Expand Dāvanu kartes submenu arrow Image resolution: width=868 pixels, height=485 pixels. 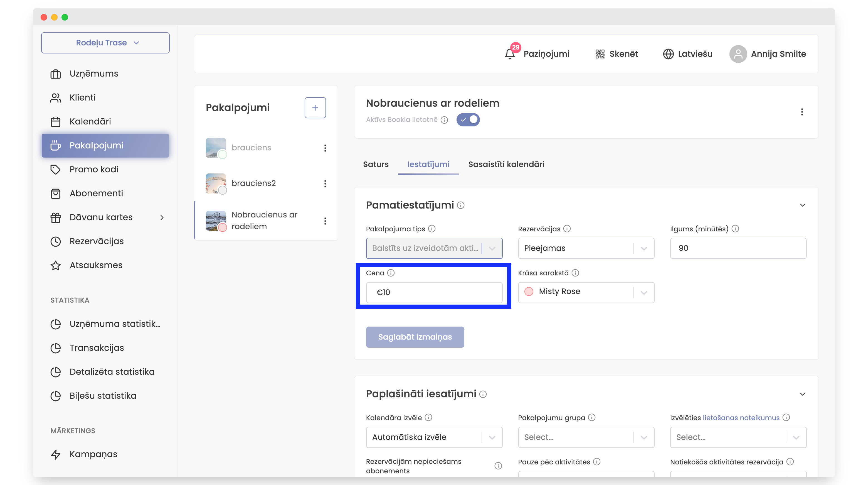162,217
